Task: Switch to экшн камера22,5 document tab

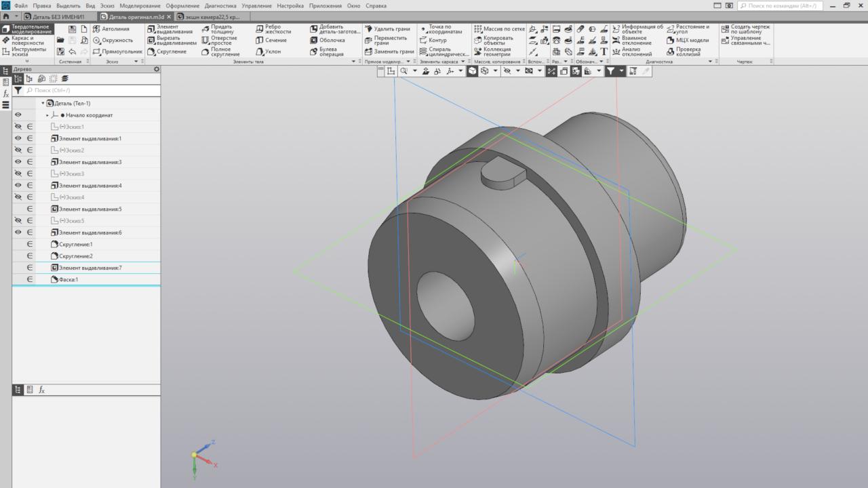Action: pos(213,16)
